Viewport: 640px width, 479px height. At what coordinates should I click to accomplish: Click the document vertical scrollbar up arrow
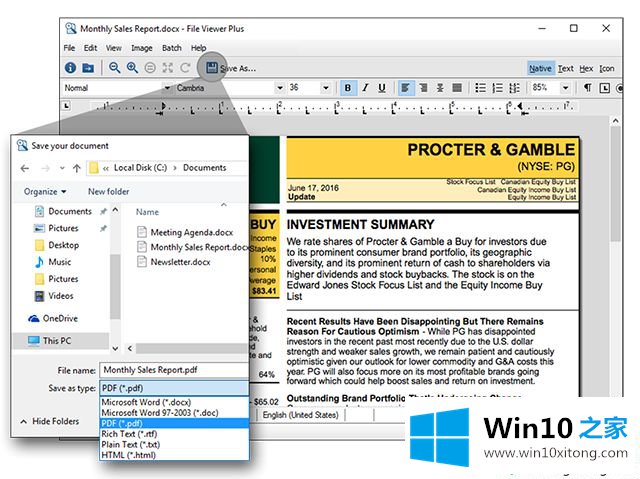(616, 121)
